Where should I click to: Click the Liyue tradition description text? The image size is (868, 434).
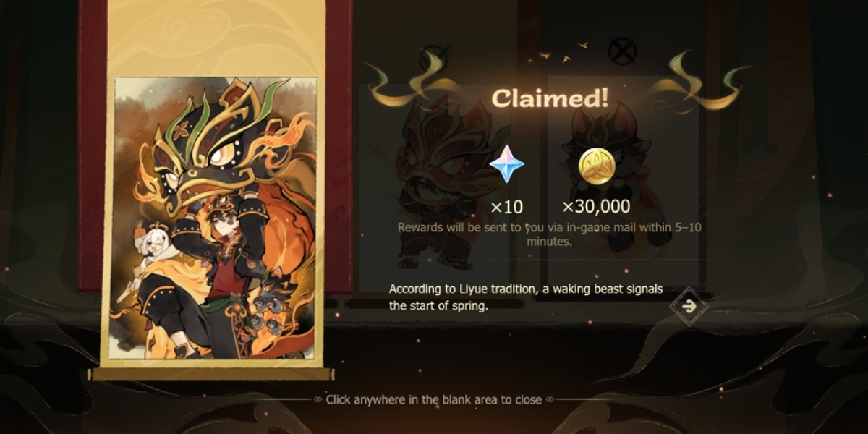(x=526, y=297)
